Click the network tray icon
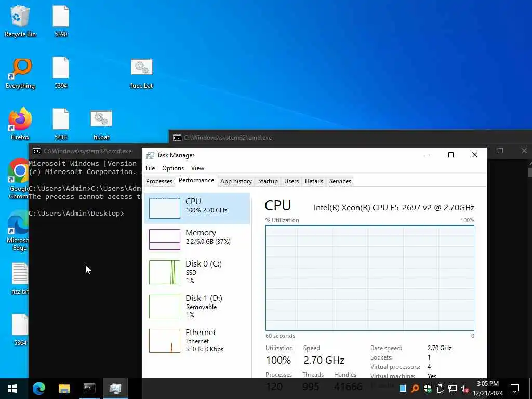The width and height of the screenshot is (532, 399). [453, 389]
